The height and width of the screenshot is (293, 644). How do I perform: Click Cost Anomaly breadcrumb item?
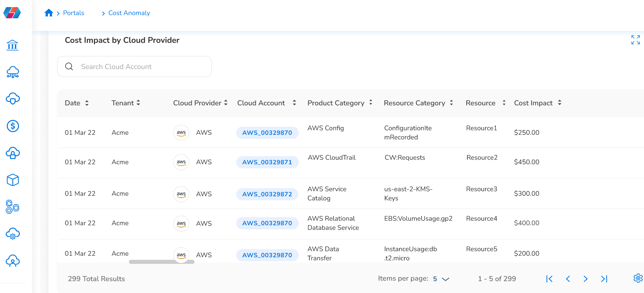click(x=129, y=13)
